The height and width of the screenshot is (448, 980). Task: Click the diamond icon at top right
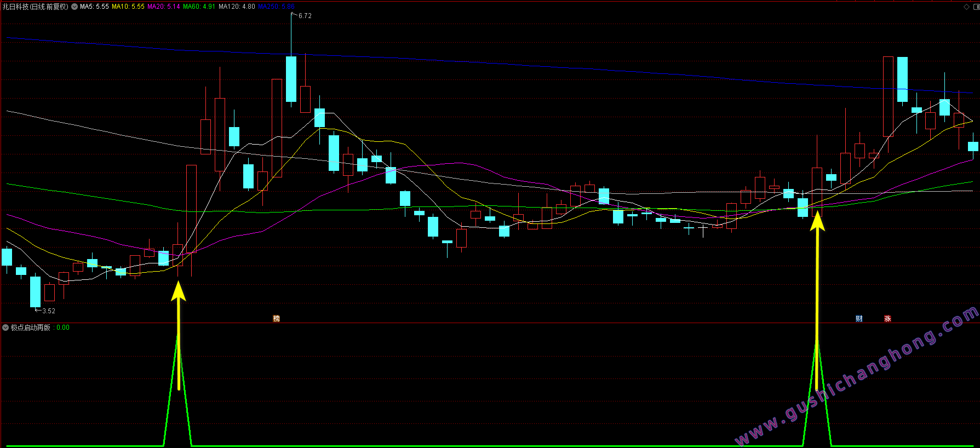coord(966,7)
